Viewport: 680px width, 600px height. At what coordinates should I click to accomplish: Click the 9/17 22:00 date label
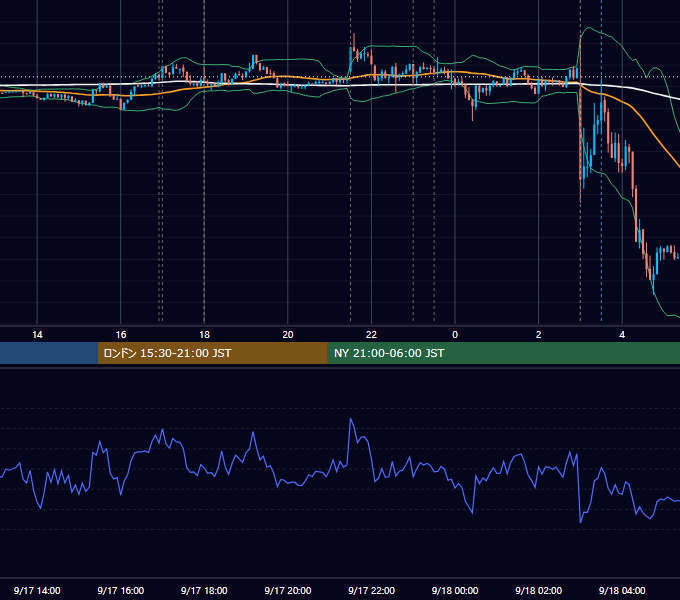(x=371, y=590)
